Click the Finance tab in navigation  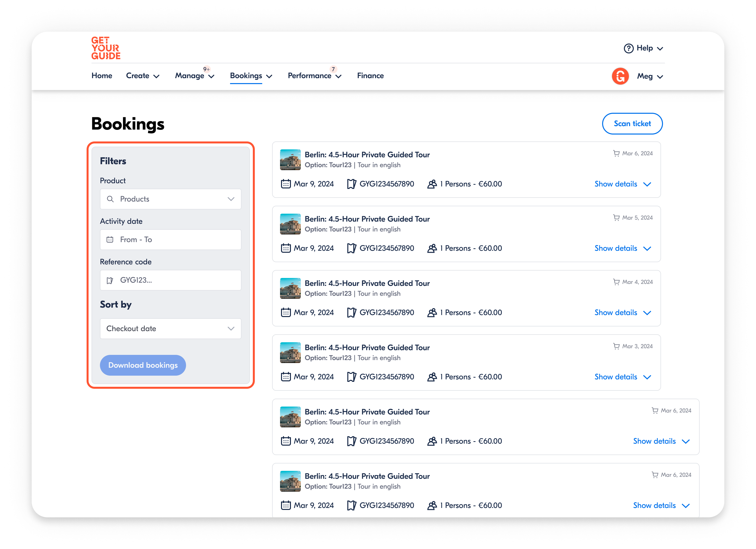coord(370,75)
